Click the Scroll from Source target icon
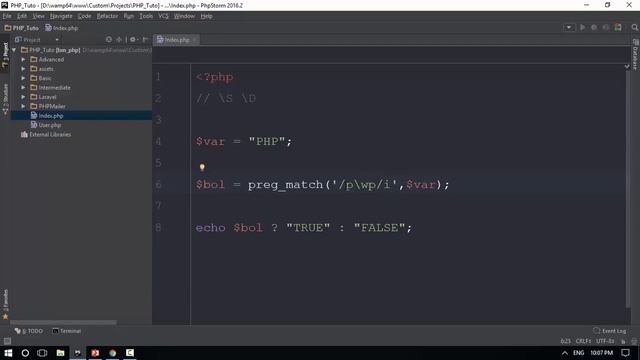640x360 pixels. pyautogui.click(x=109, y=40)
